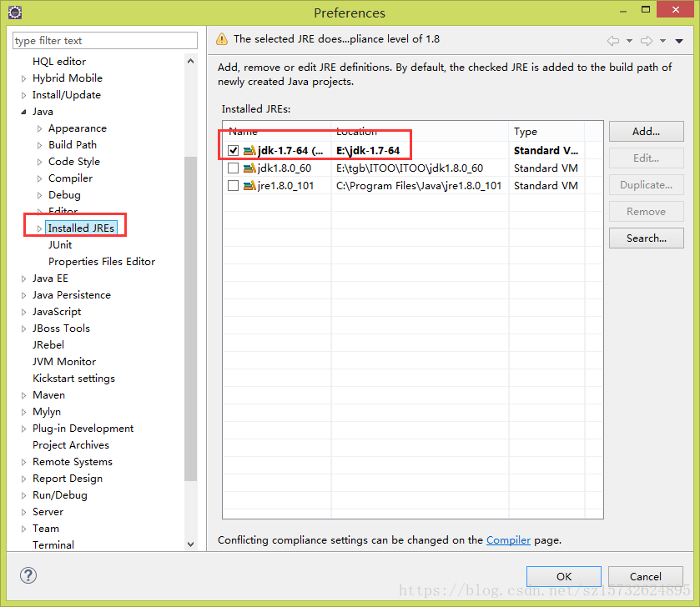Select the C:\Program Files\Java\jre1.8.0_101 location cell
700x607 pixels.
pyautogui.click(x=419, y=186)
